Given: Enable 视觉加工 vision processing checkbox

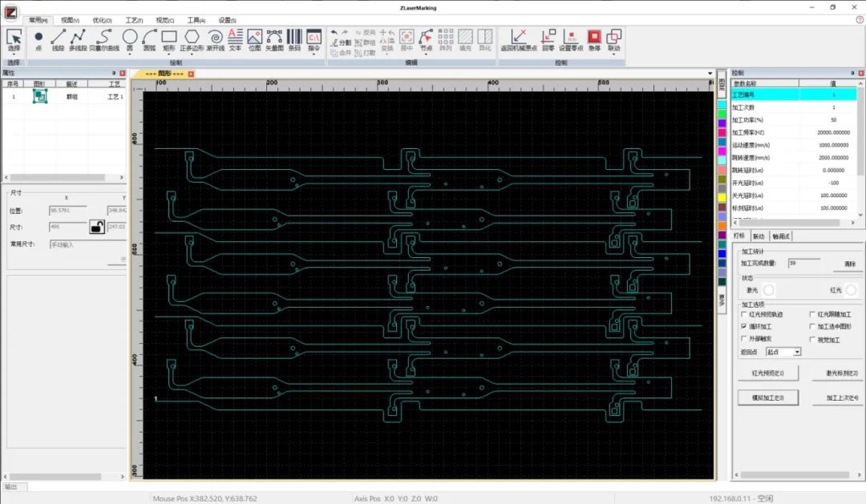Looking at the screenshot, I should (x=812, y=340).
